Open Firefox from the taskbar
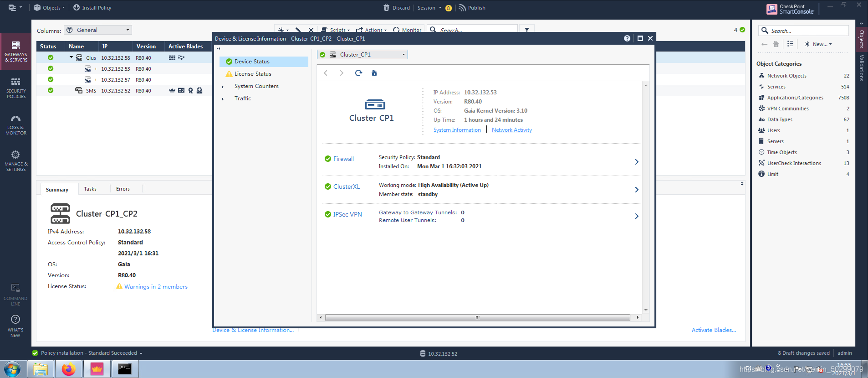Image resolution: width=868 pixels, height=378 pixels. [69, 369]
